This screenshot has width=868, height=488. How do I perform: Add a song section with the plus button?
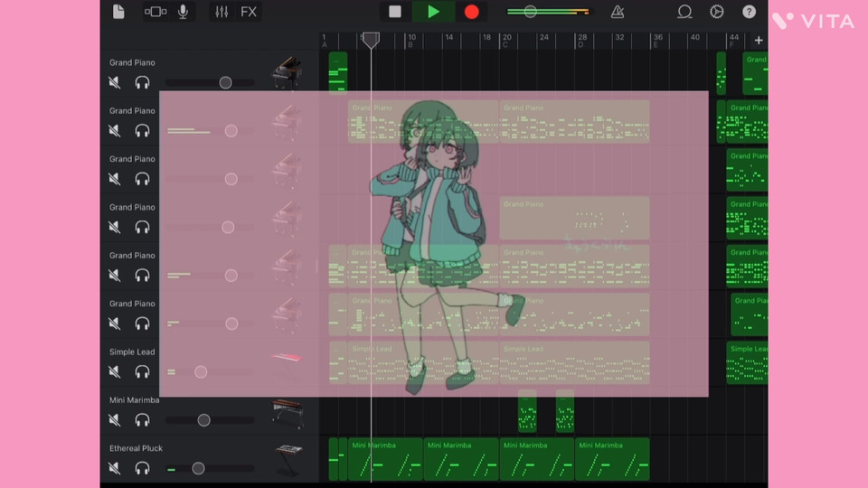(x=759, y=41)
